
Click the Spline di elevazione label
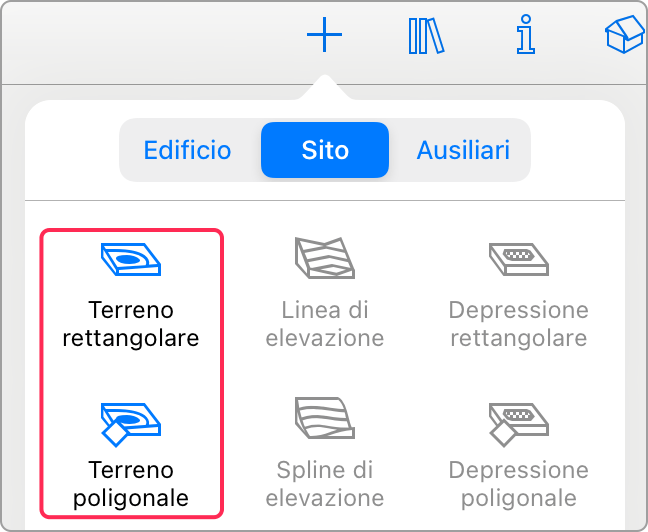coord(325,484)
